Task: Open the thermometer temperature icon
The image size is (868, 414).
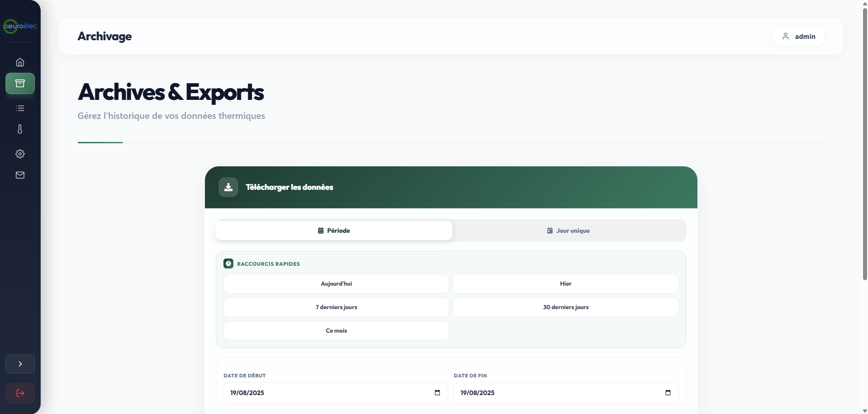Action: click(x=20, y=129)
